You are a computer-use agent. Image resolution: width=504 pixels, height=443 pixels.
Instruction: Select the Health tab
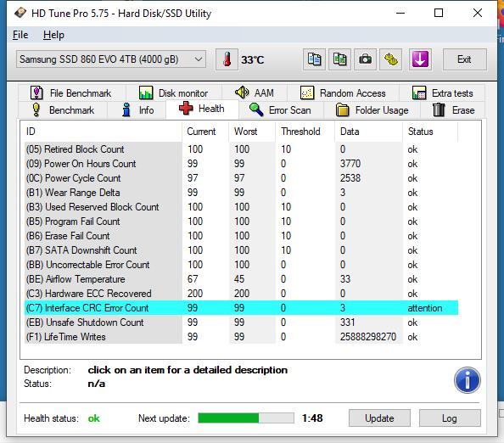(x=202, y=109)
